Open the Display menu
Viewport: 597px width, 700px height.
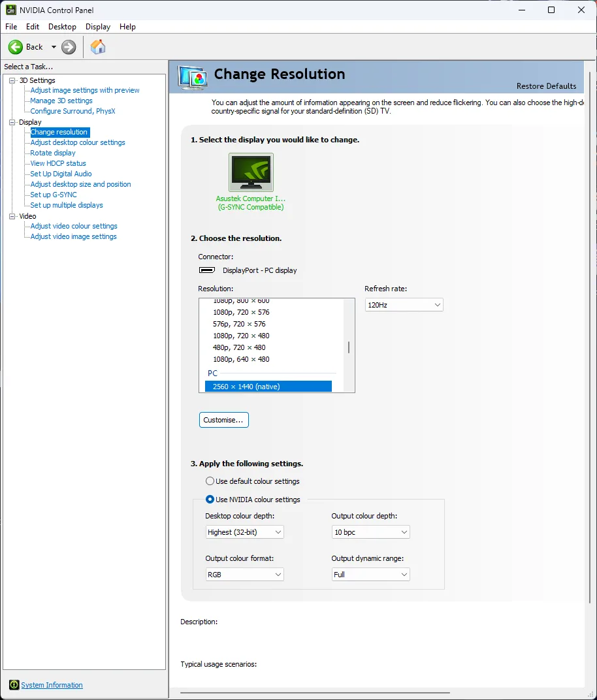coord(98,27)
